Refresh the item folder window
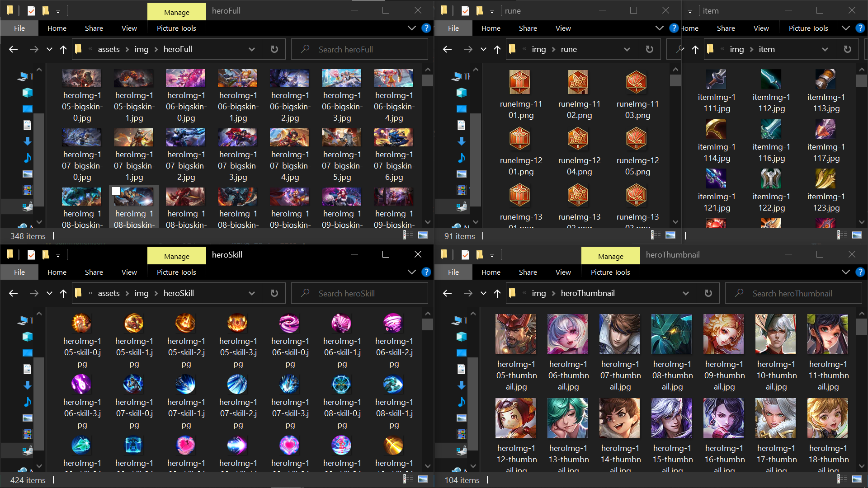The height and width of the screenshot is (488, 868). pos(847,49)
